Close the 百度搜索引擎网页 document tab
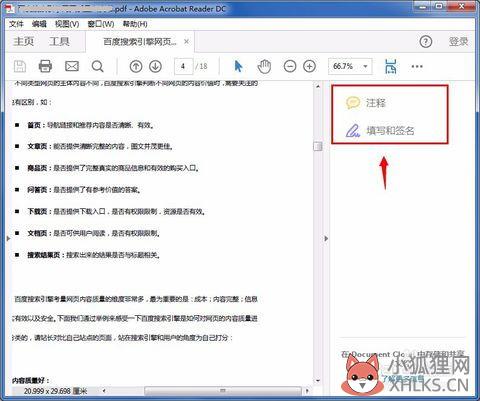This screenshot has height=401, width=480. click(x=187, y=42)
